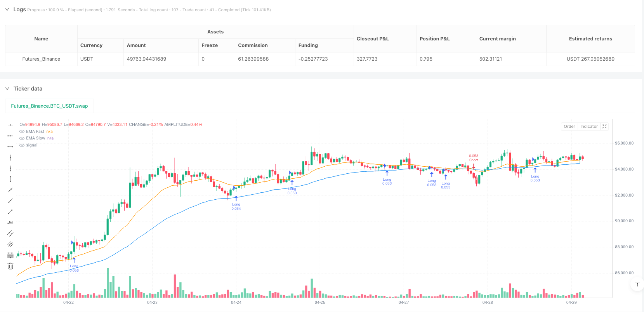Click the 92,000.00 price axis label
The height and width of the screenshot is (312, 644).
tap(624, 195)
